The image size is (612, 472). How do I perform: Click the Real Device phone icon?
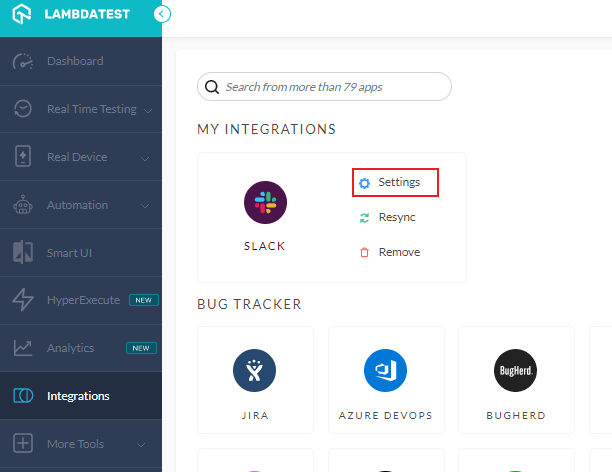[x=23, y=157]
